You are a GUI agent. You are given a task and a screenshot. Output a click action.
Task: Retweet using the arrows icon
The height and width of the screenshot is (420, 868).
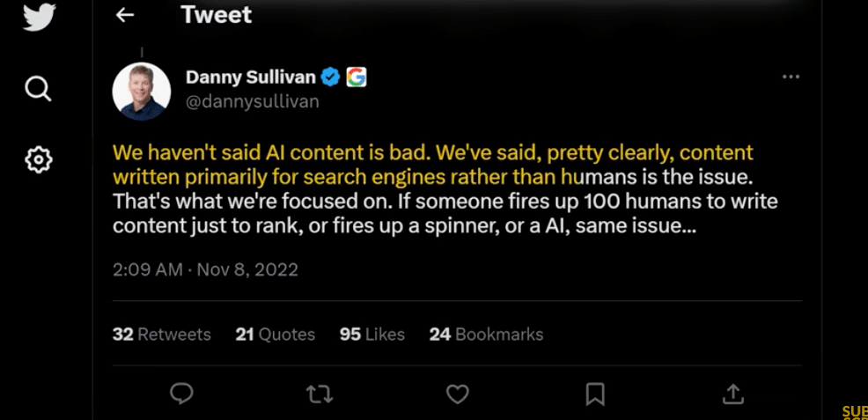coord(320,394)
